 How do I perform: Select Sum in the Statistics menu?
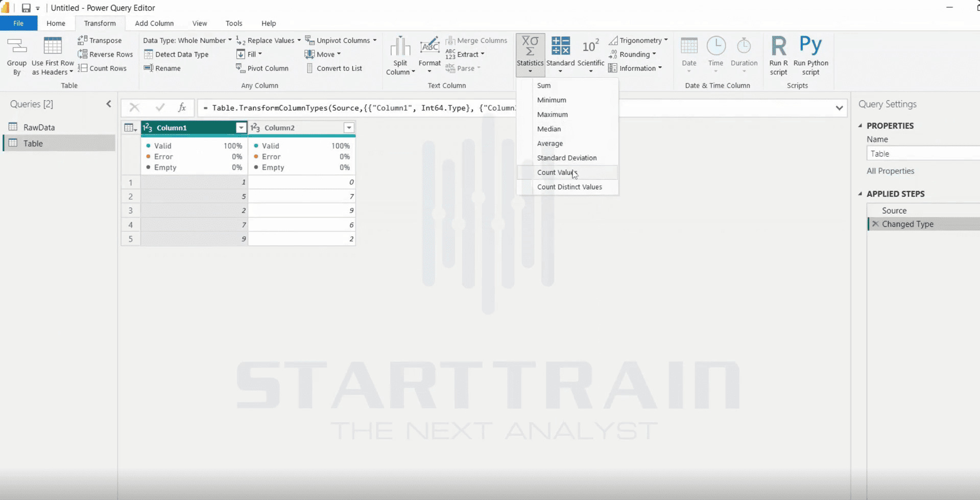[x=567, y=85]
